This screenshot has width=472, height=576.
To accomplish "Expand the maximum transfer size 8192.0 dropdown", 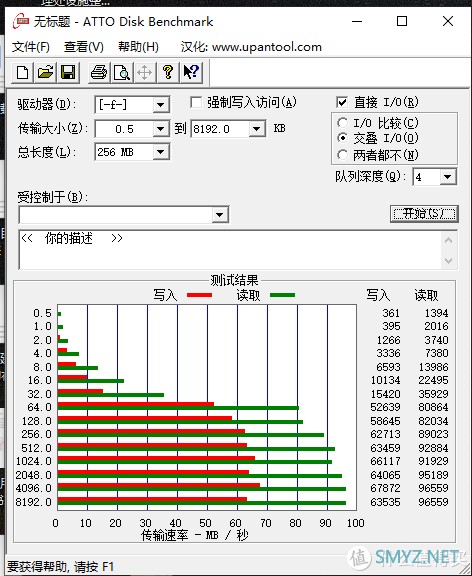I will [256, 129].
